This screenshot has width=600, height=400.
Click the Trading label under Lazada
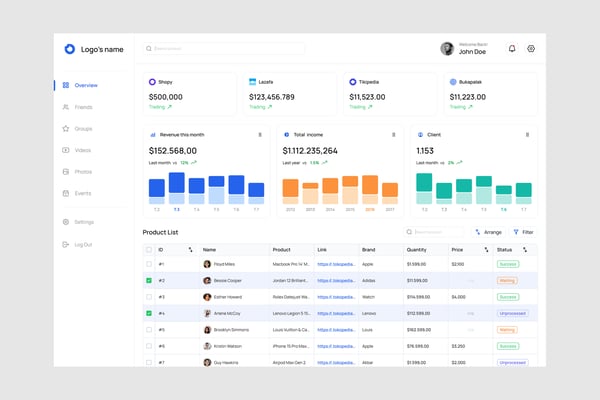click(x=257, y=107)
